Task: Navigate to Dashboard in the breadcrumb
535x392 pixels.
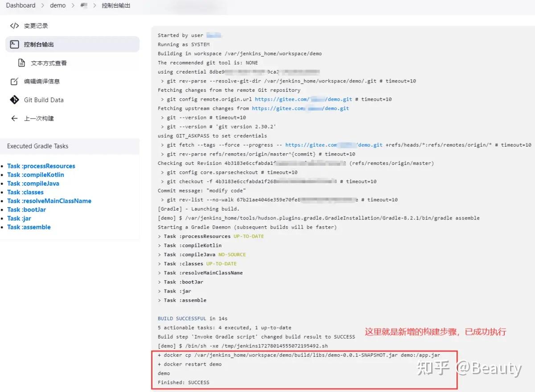Action: [21, 5]
